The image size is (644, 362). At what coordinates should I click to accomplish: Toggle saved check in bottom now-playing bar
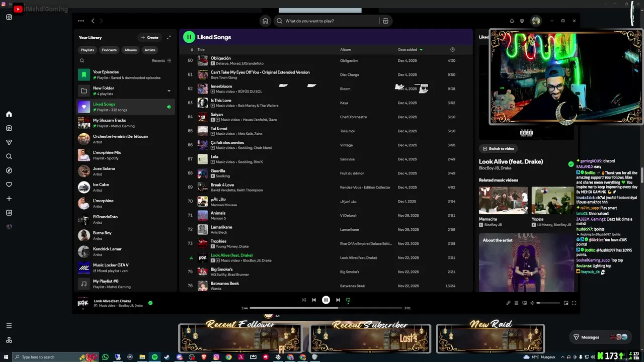pyautogui.click(x=150, y=303)
